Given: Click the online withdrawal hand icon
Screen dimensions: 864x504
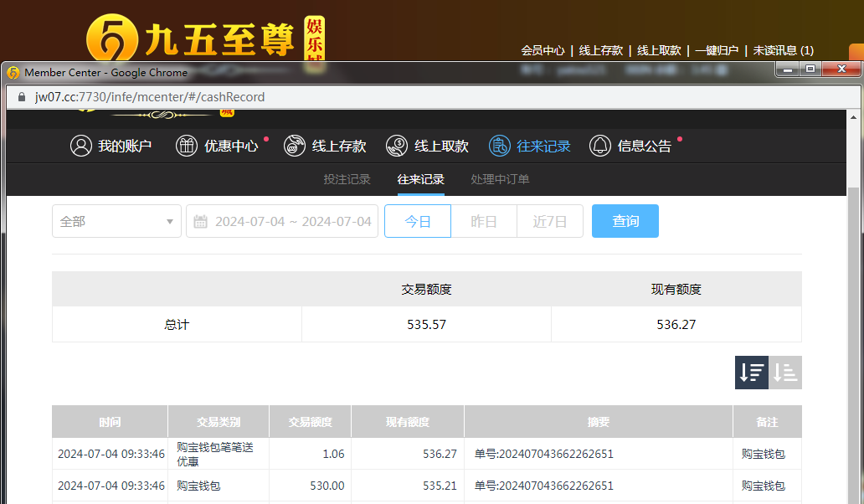Looking at the screenshot, I should tap(397, 146).
